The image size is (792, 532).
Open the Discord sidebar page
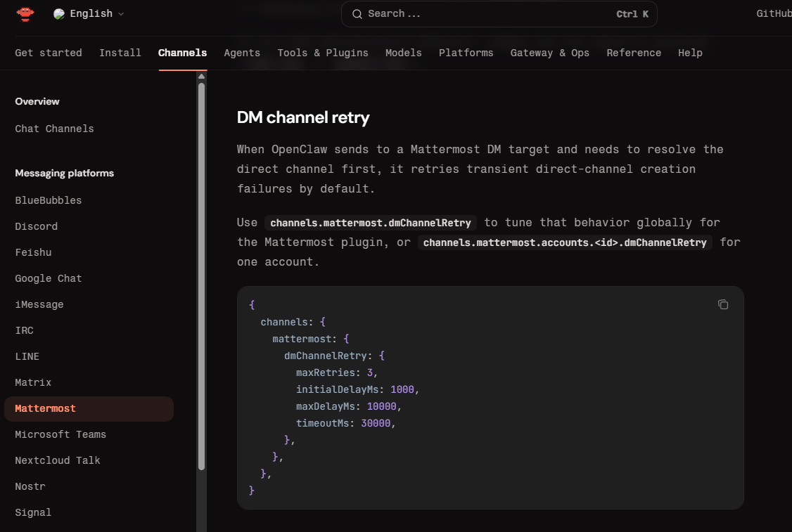37,226
